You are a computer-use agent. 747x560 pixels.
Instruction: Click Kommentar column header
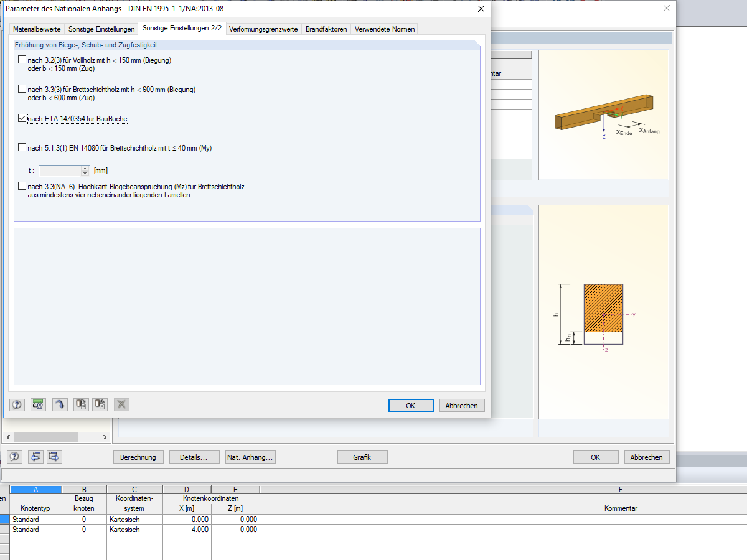click(621, 508)
